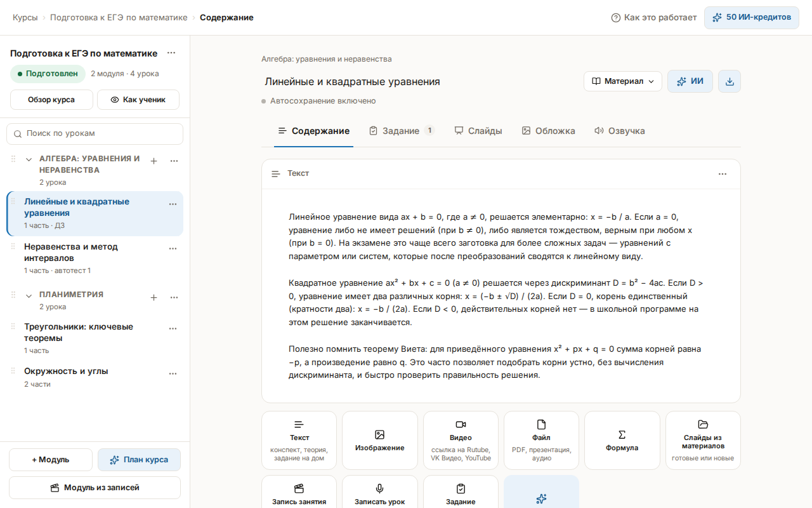Click the course heading Подготовка к ЕГЭ по математике
812x508 pixels.
(84, 53)
